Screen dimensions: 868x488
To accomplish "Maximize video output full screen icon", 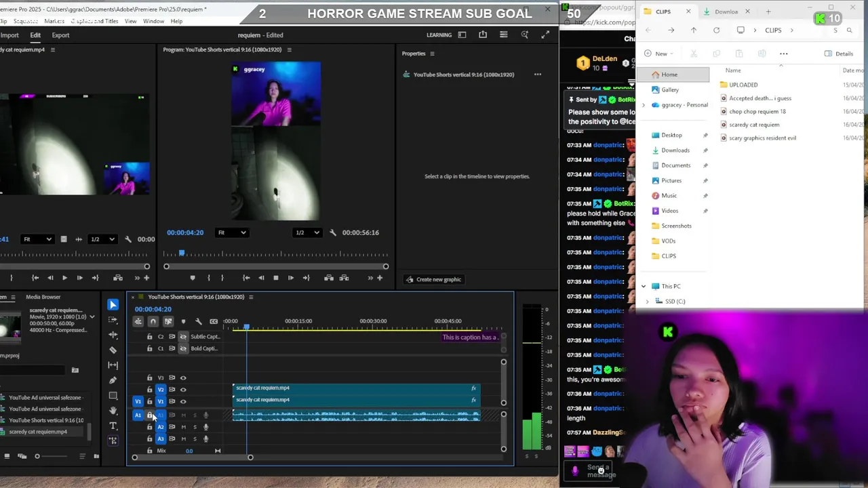I will 545,35.
